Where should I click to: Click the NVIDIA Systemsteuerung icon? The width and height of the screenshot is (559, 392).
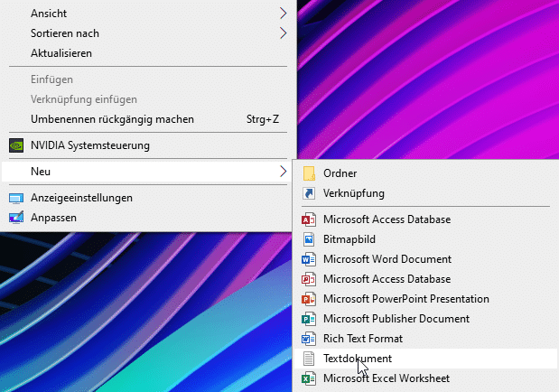click(15, 145)
